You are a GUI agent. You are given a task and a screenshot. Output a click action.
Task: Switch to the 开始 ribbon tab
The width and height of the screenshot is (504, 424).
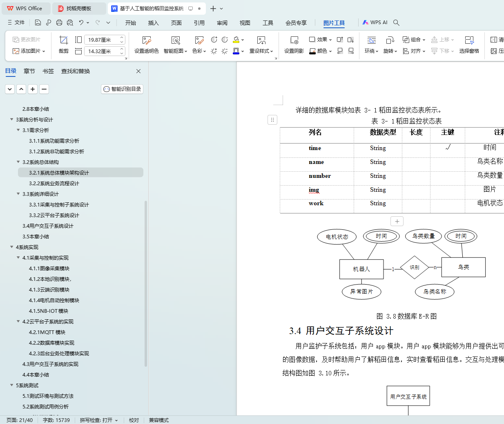click(131, 23)
